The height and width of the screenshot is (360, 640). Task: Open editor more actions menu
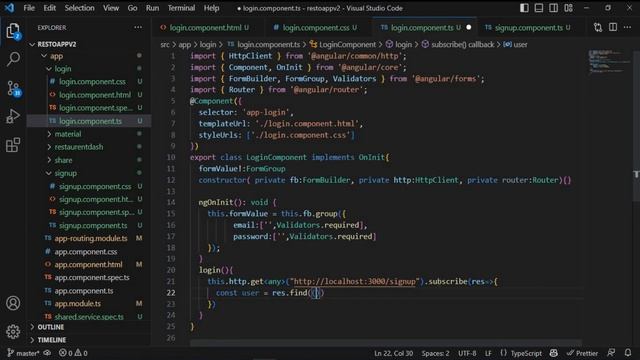click(627, 27)
